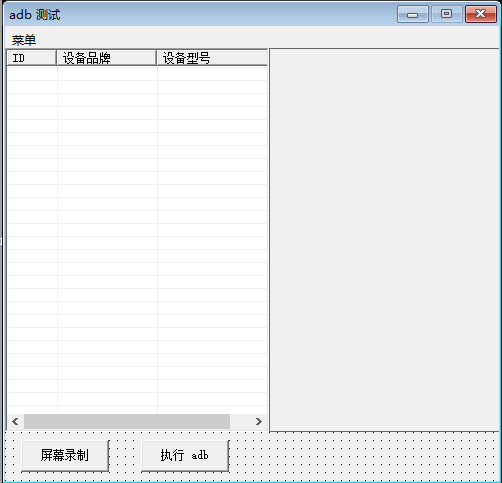Click the horizontal scrollbar thumb of the list
The height and width of the screenshot is (483, 502).
pyautogui.click(x=127, y=421)
